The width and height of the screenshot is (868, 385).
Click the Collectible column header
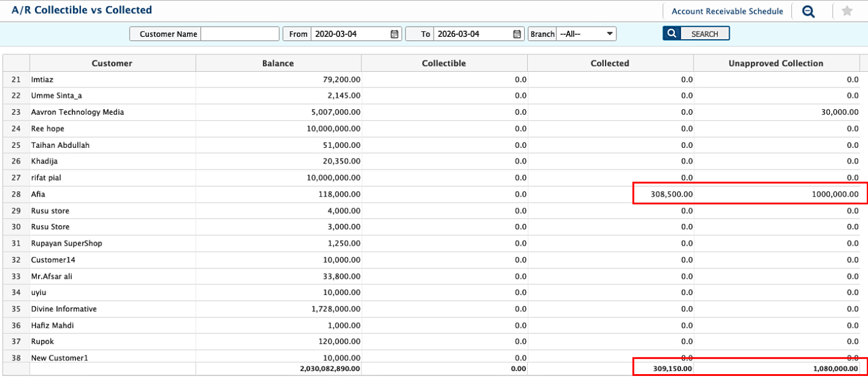coord(444,63)
